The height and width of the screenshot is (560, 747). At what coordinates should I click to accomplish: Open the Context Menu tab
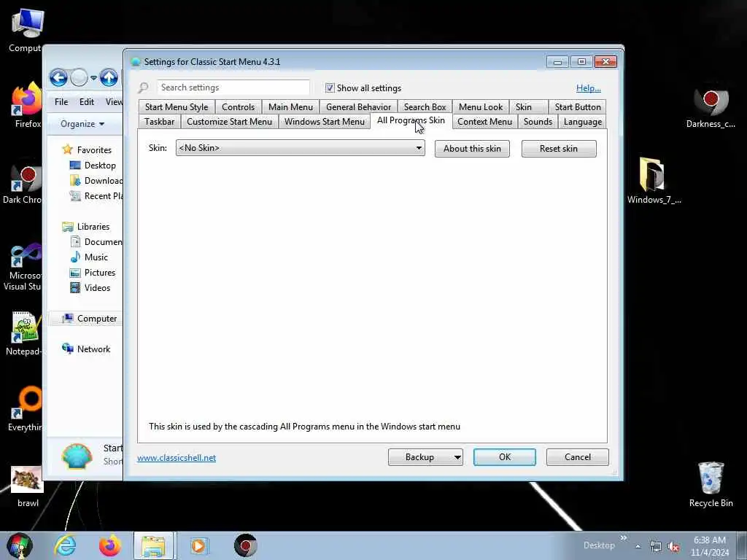[x=484, y=122]
